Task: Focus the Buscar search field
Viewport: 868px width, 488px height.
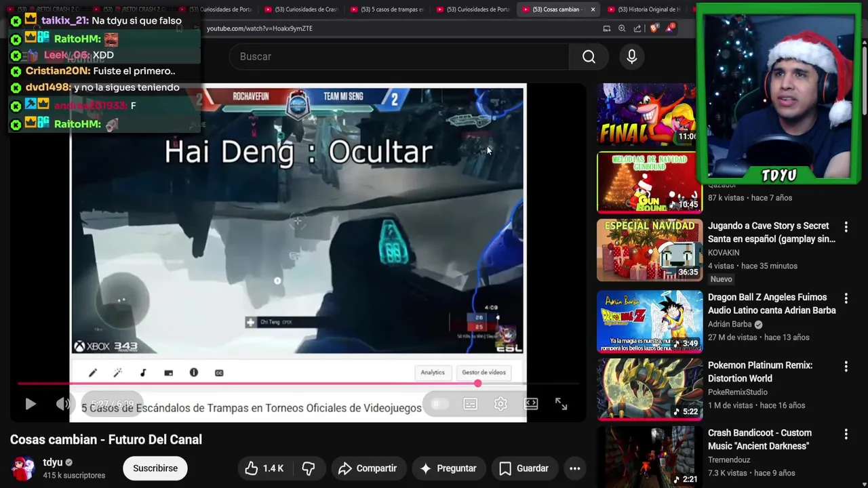Action: [399, 57]
